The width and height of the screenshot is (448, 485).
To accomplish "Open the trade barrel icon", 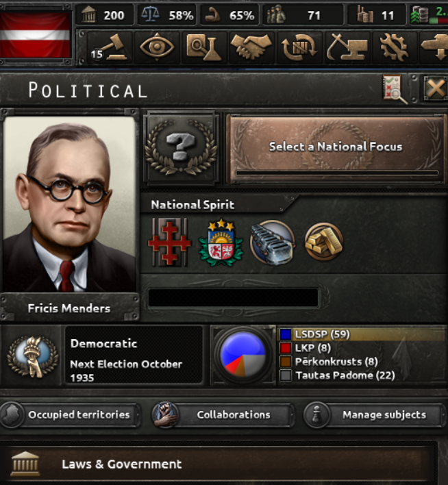I will point(299,47).
